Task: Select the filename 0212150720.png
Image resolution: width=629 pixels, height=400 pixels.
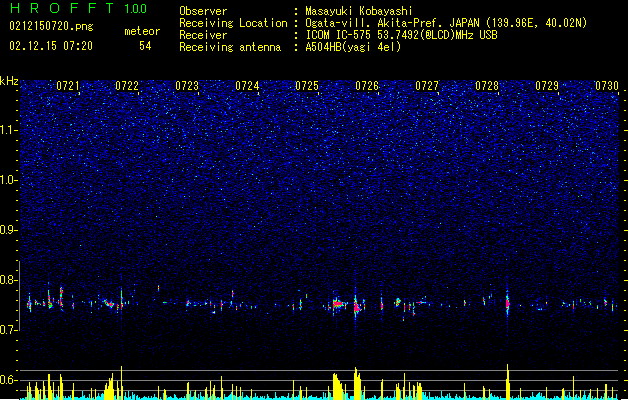Action: [x=51, y=26]
